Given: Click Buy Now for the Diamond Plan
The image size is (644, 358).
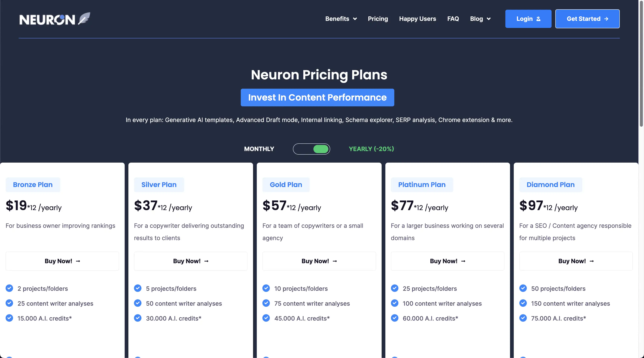Looking at the screenshot, I should point(576,261).
